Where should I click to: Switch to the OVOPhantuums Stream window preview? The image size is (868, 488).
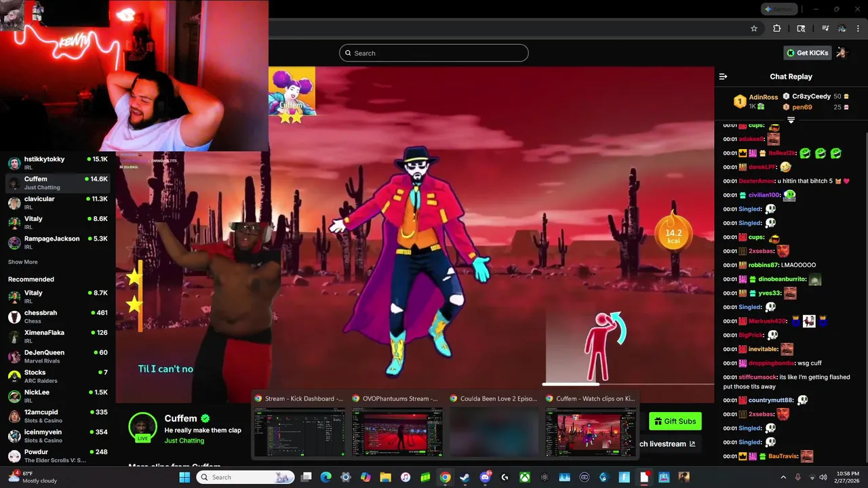(397, 426)
